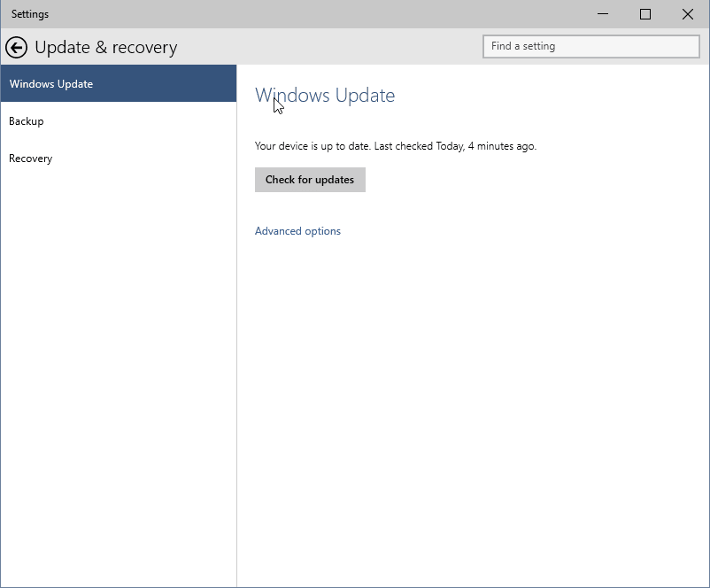The image size is (710, 588).
Task: Open Advanced options link
Action: pyautogui.click(x=297, y=231)
